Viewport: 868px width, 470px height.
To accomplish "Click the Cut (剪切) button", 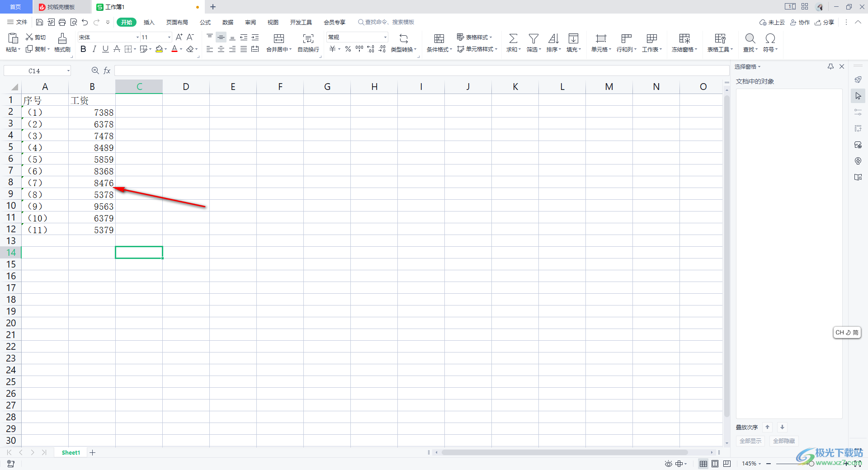I will pos(36,37).
